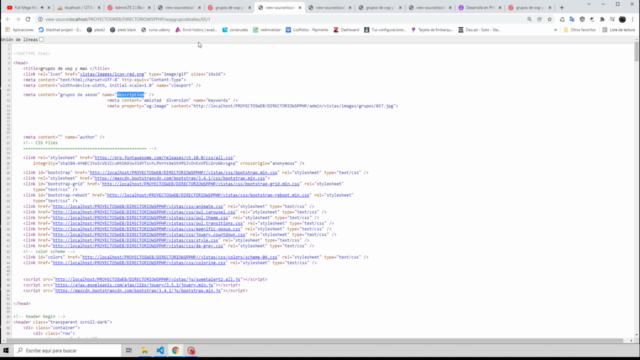The width and height of the screenshot is (640, 360).
Task: Open Task View on the taskbar
Action: 129,351
